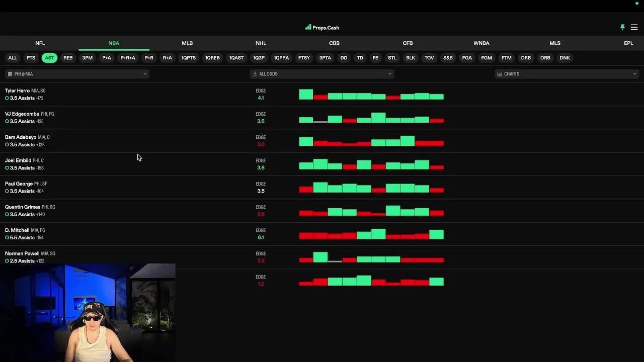
Task: Select the BLK filter pill
Action: pos(411,58)
